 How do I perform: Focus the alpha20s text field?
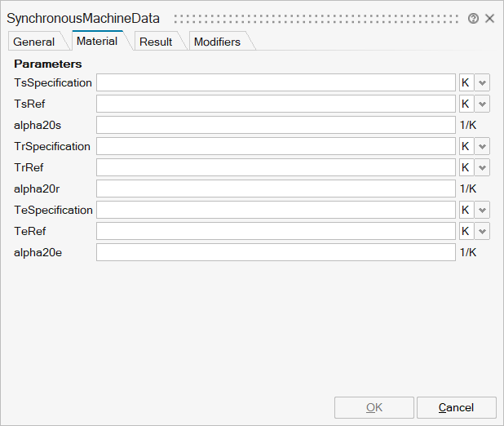[276, 125]
